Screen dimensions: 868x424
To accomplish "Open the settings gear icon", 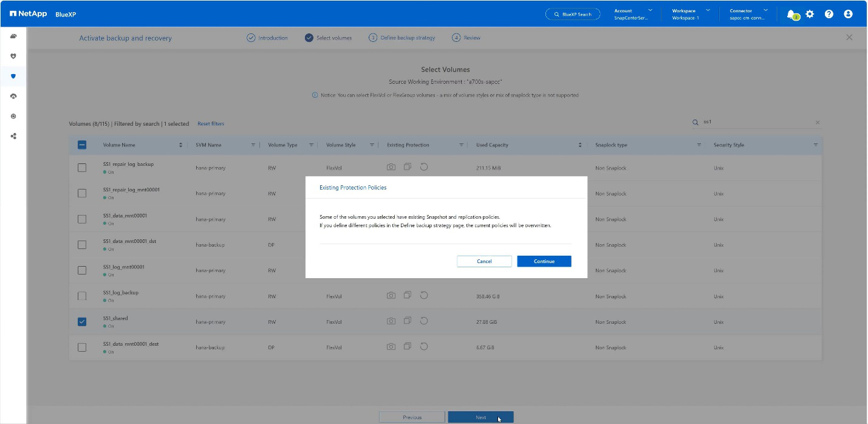I will [810, 14].
